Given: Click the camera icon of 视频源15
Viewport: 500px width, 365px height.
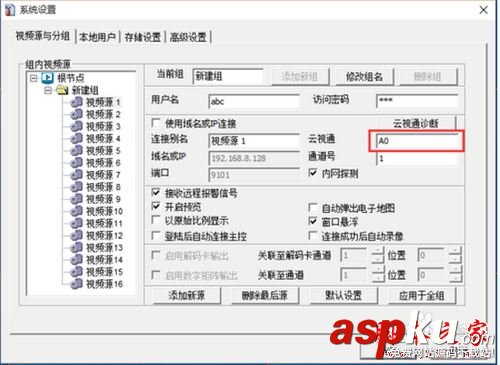Looking at the screenshot, I should click(77, 272).
